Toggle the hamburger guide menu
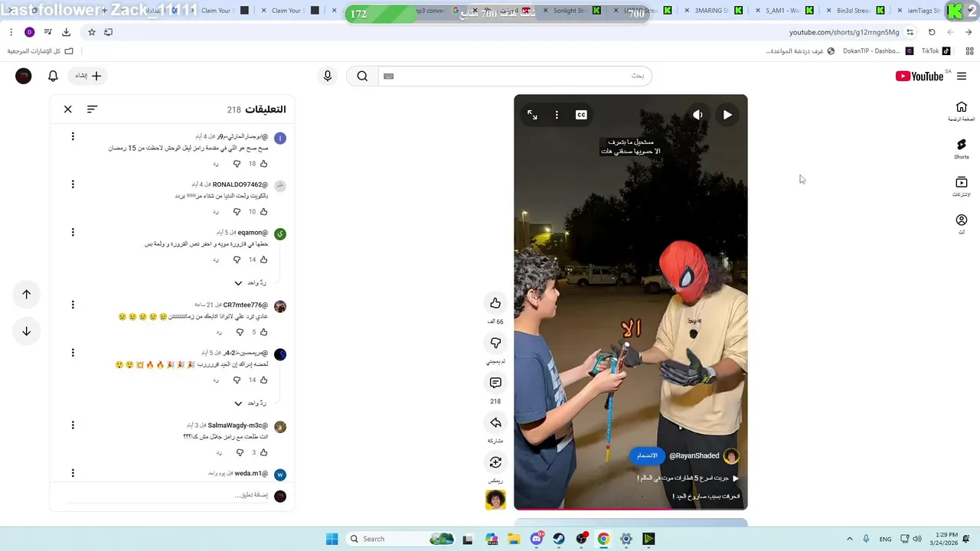This screenshot has height=551, width=980. [962, 76]
